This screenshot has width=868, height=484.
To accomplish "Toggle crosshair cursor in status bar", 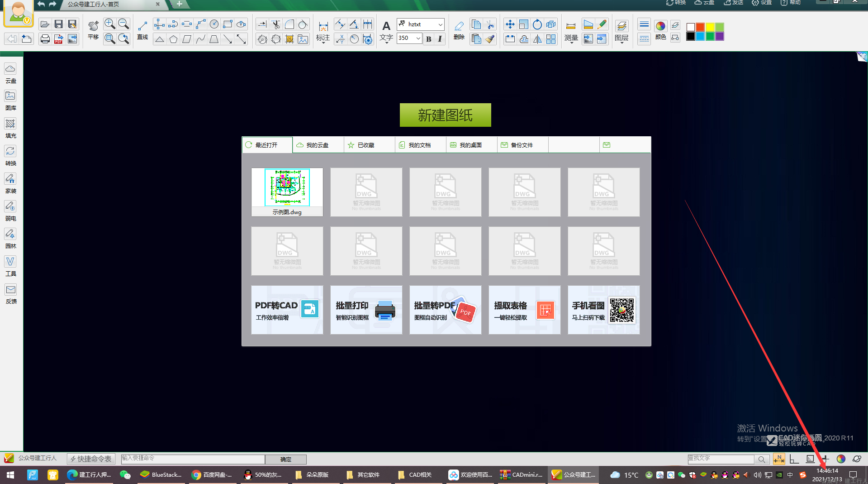I will [x=825, y=459].
